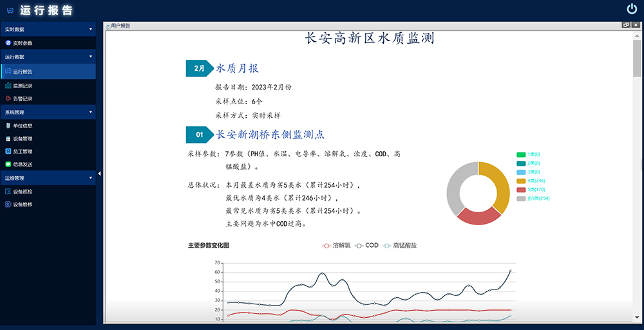
Task: Click the 信息发送 chat icon
Action: [8, 164]
